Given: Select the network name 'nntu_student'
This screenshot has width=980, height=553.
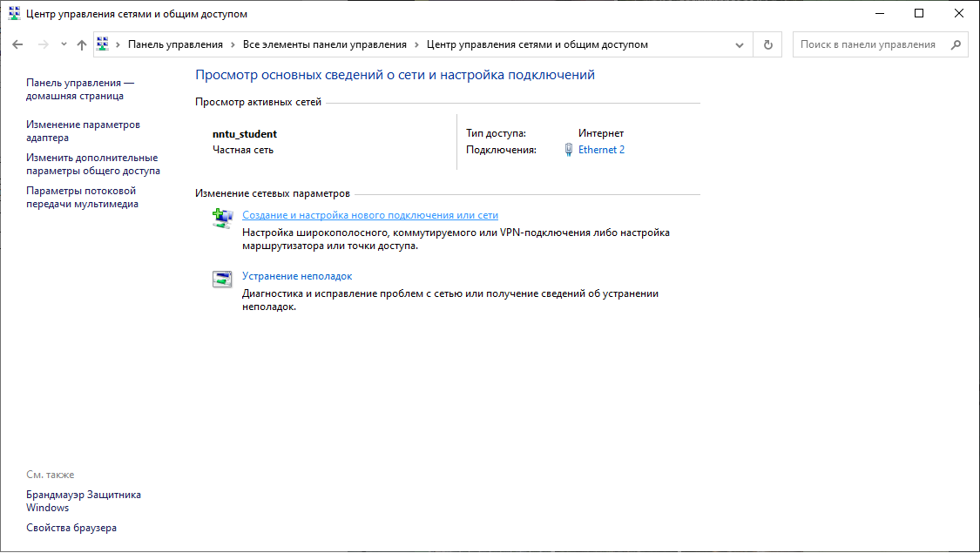Looking at the screenshot, I should coord(245,134).
